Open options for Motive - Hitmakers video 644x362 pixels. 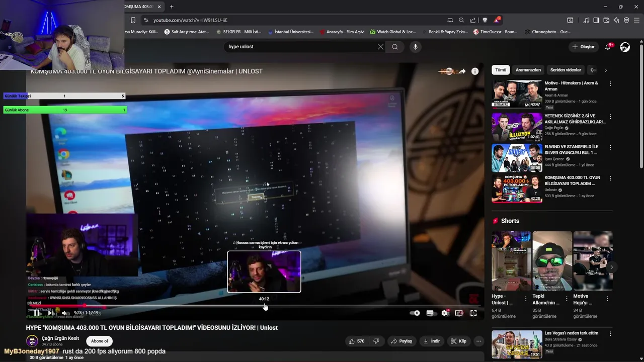pyautogui.click(x=610, y=83)
